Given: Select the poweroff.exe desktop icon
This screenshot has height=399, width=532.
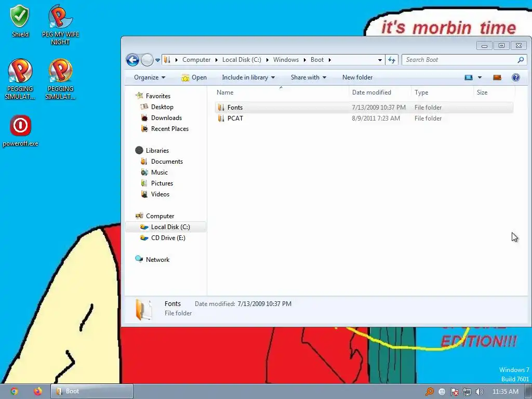Looking at the screenshot, I should click(20, 131).
